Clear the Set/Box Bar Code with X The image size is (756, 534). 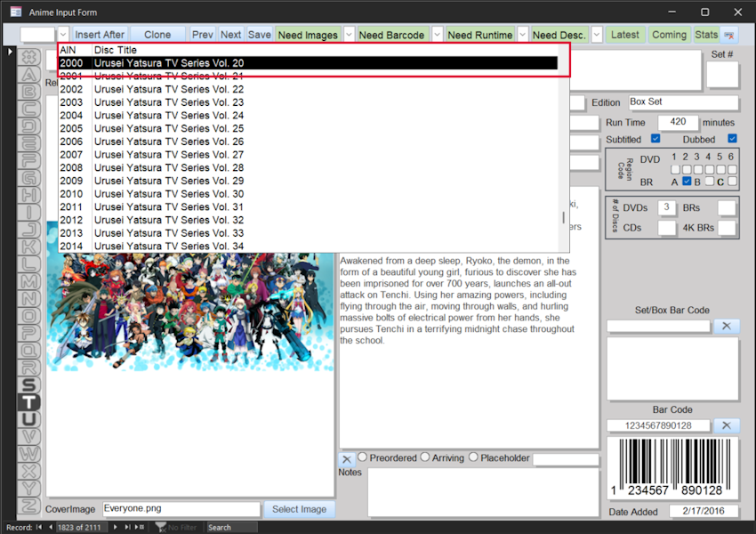726,326
